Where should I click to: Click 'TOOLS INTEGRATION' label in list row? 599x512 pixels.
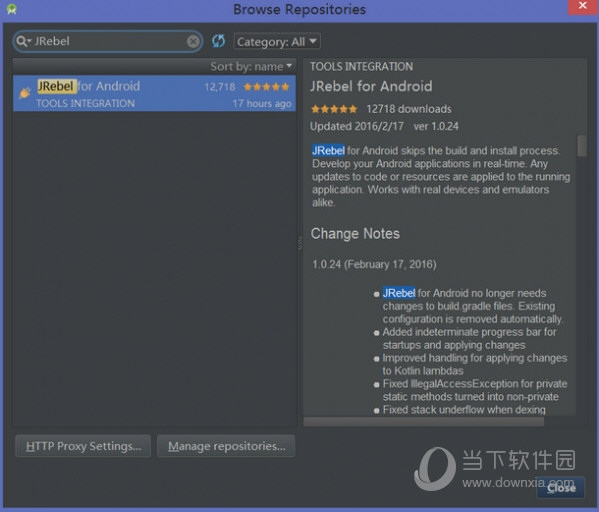86,104
